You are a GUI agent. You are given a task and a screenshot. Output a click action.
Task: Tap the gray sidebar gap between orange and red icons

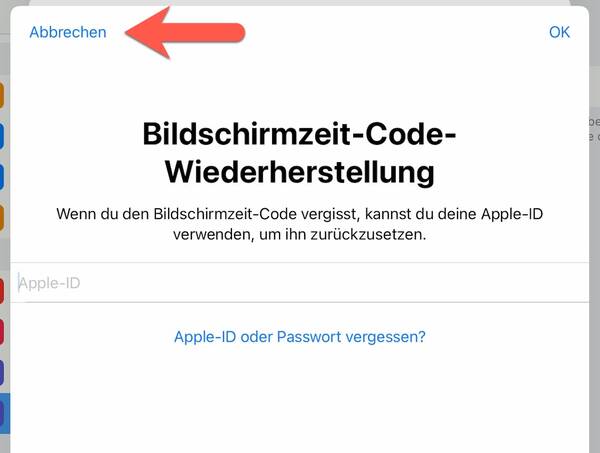point(5,254)
